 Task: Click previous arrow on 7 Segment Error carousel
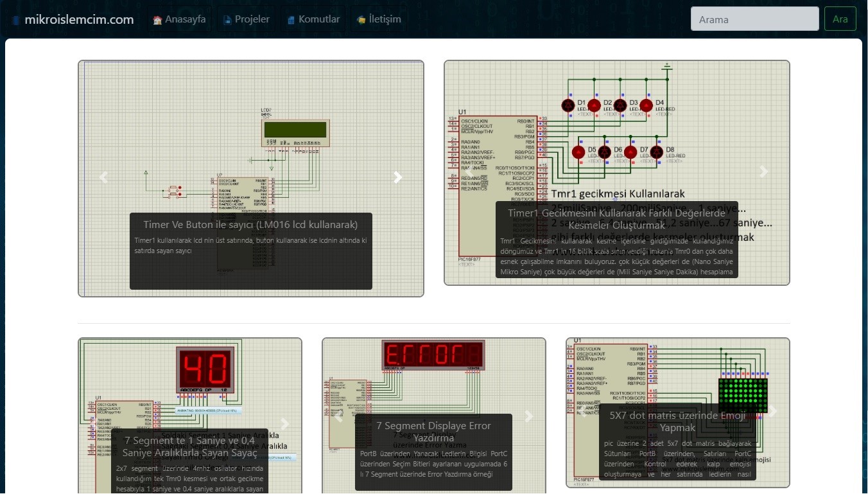338,416
